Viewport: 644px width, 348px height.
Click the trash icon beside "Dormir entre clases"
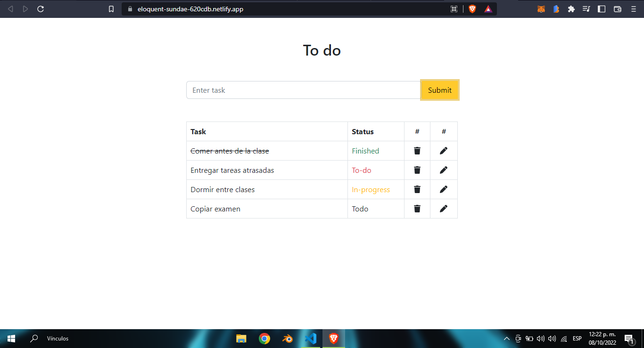click(417, 189)
